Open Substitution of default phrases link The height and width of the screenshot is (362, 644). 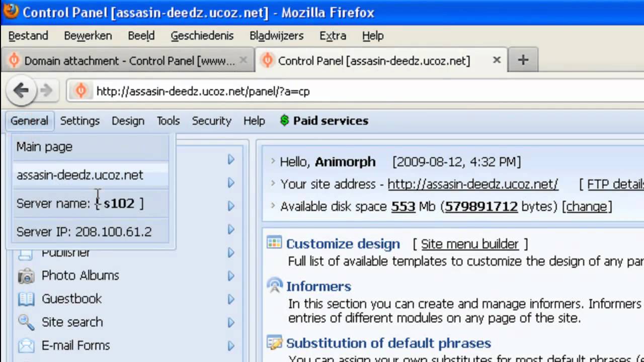pyautogui.click(x=388, y=343)
